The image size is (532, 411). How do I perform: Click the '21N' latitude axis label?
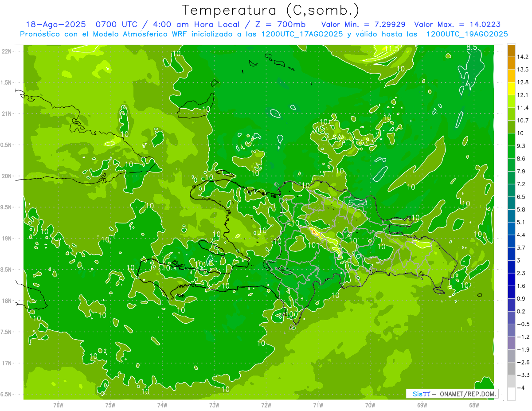(x=6, y=114)
